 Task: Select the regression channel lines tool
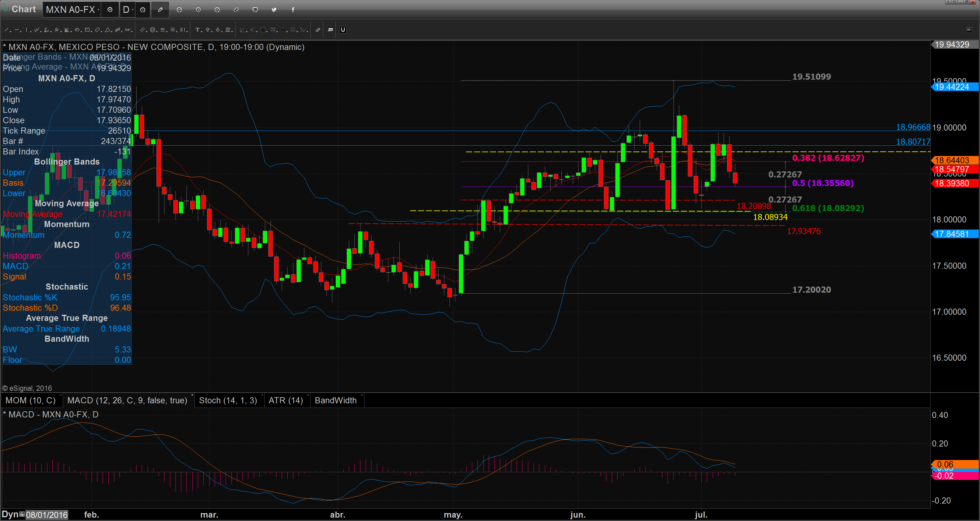[118, 30]
